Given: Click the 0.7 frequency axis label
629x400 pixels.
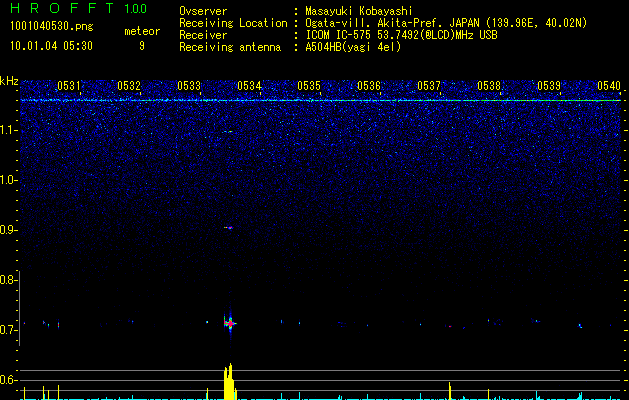Looking at the screenshot, I should [x=9, y=330].
